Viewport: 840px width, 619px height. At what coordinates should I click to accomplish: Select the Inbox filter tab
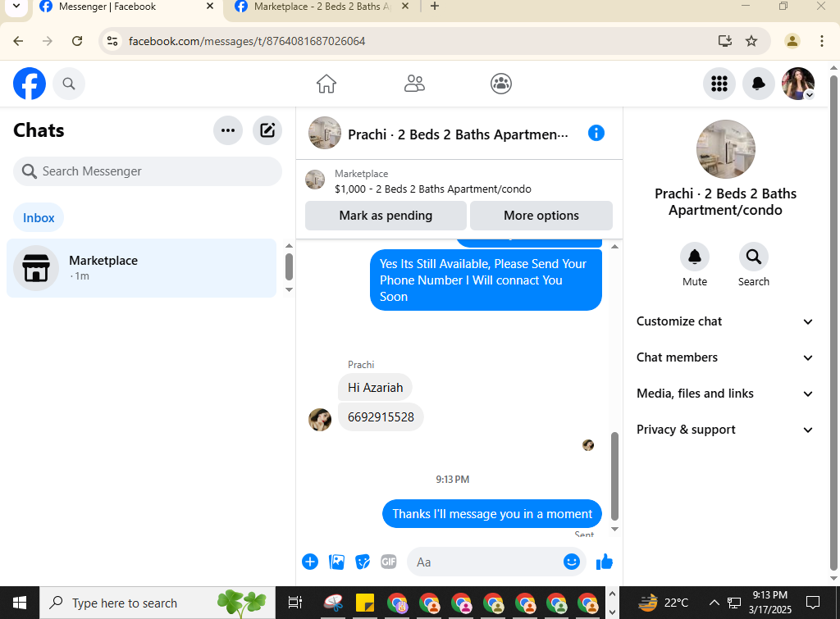click(39, 218)
